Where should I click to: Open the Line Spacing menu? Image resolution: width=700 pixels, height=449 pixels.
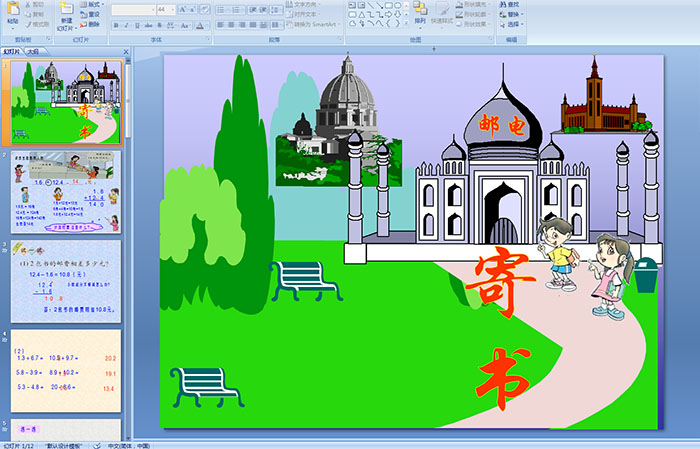[x=276, y=9]
